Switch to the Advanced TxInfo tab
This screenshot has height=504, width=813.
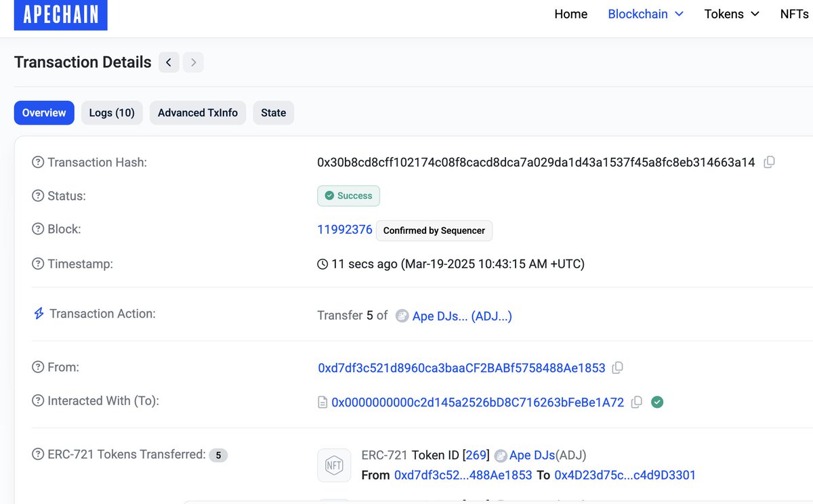tap(198, 112)
